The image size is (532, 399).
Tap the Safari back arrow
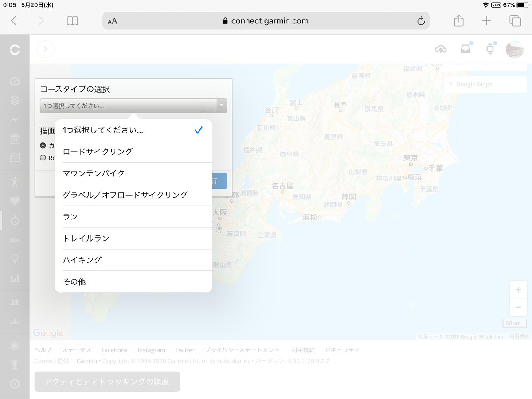(14, 20)
